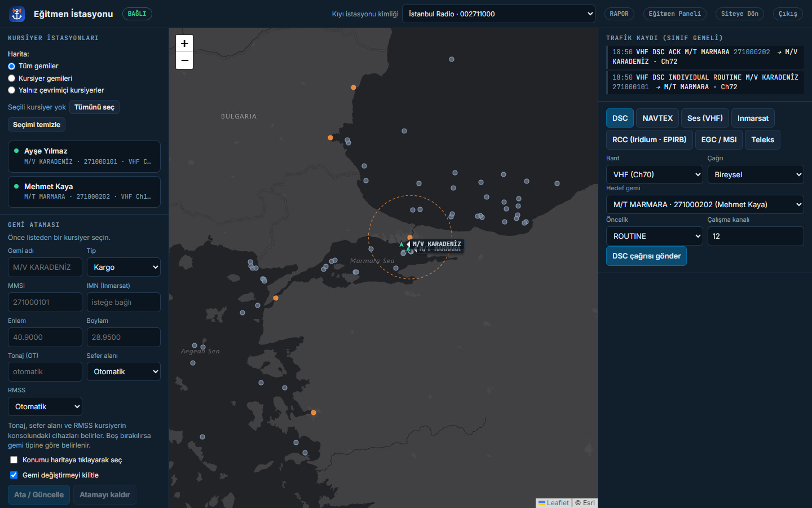Select the EGC / MSI tab
The width and height of the screenshot is (812, 508).
pyautogui.click(x=719, y=139)
